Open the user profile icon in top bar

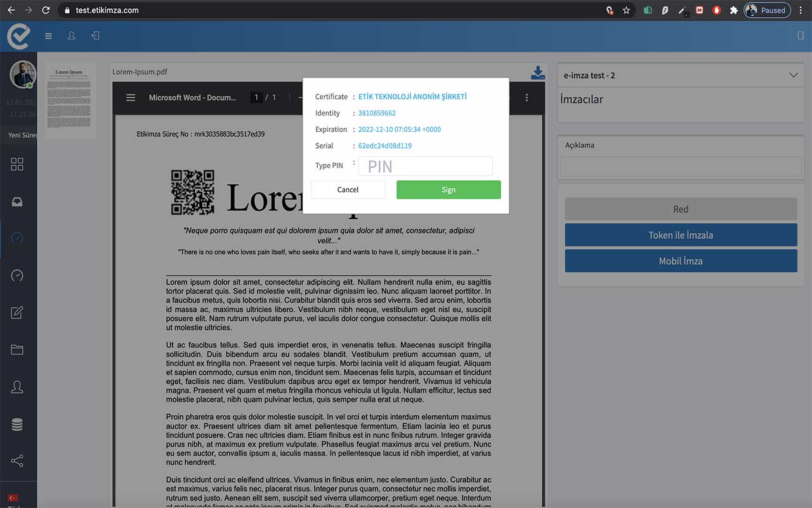tap(71, 36)
